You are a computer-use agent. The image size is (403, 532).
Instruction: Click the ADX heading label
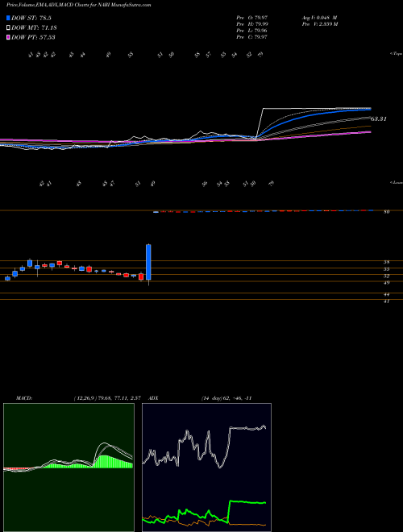point(154,398)
